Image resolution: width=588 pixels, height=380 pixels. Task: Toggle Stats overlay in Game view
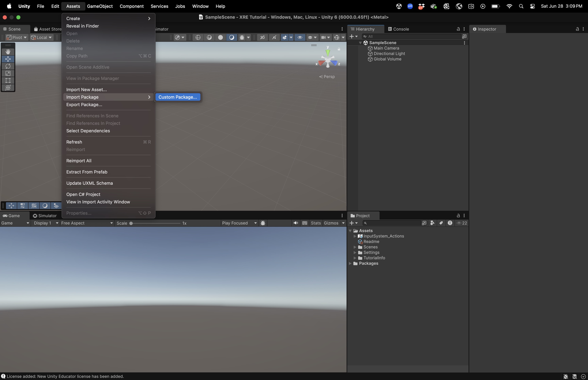click(316, 223)
